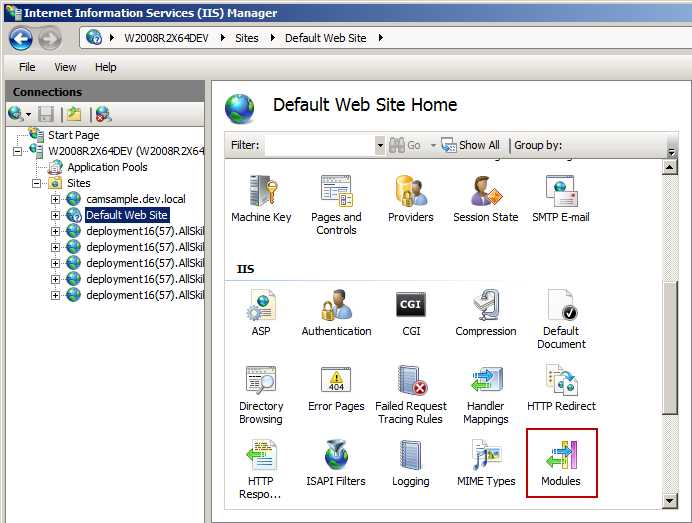Open the Go button dropdown arrow
The image size is (692, 523).
pyautogui.click(x=433, y=145)
